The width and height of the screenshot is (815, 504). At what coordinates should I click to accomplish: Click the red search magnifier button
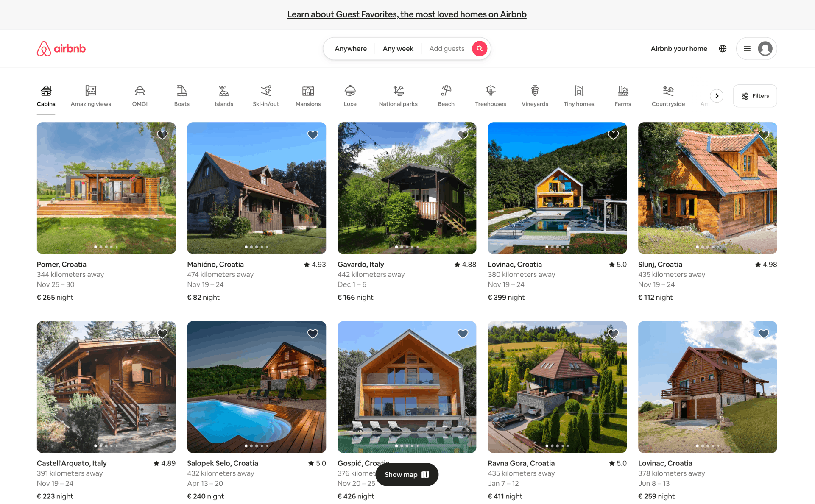tap(479, 49)
